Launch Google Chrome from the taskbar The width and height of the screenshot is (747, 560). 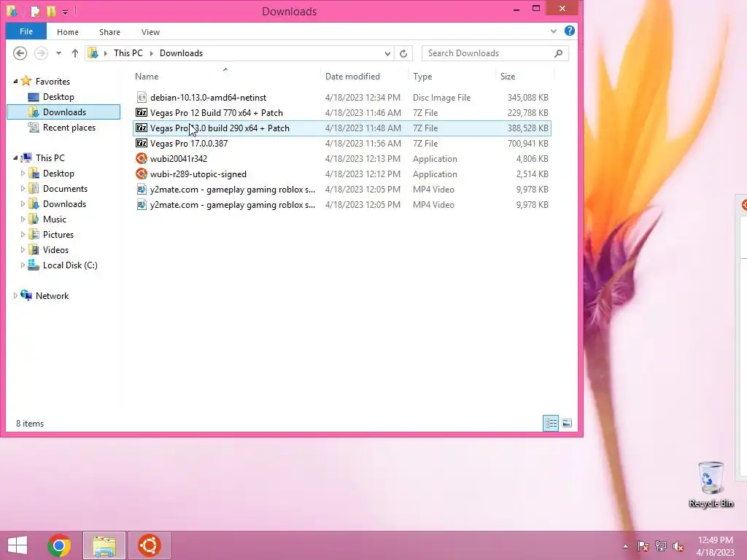tap(59, 545)
